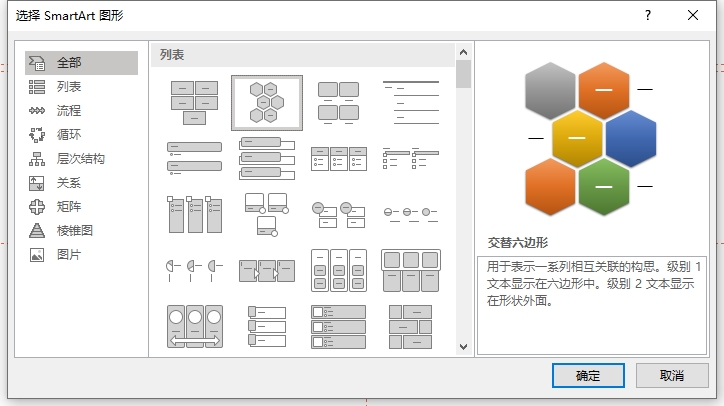The width and height of the screenshot is (724, 406).
Task: Select the horizontal picture list with three squares on top
Action: coord(410,271)
